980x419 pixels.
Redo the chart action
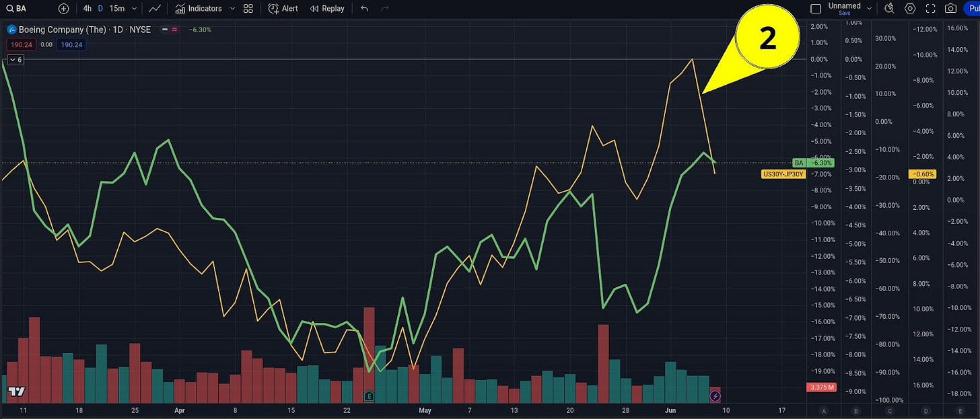pos(385,9)
